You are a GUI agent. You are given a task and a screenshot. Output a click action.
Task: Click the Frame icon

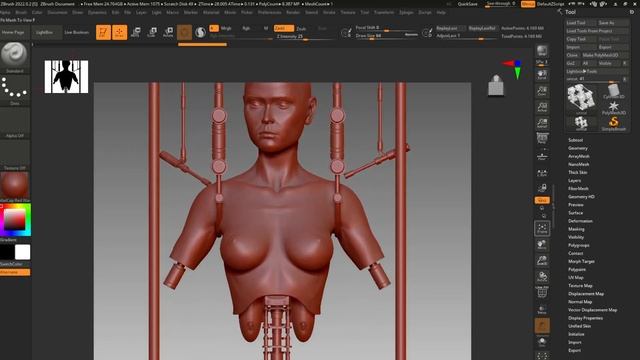542,229
